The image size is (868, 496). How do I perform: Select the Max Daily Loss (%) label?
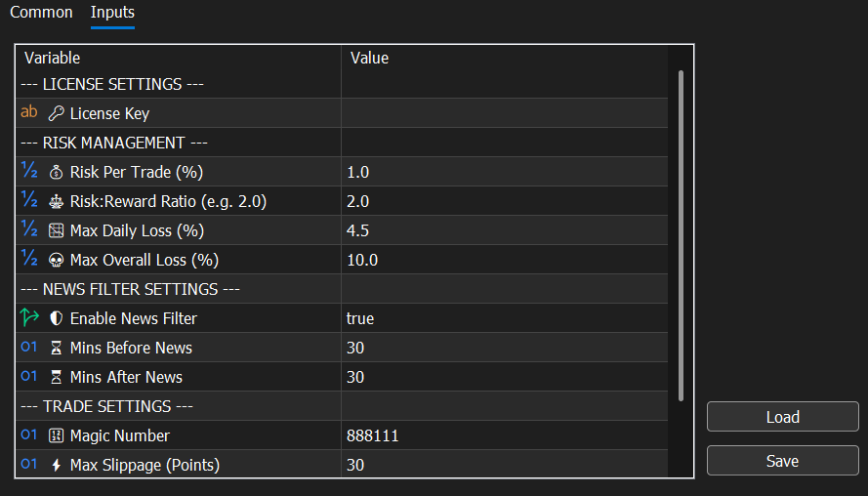[x=137, y=230]
